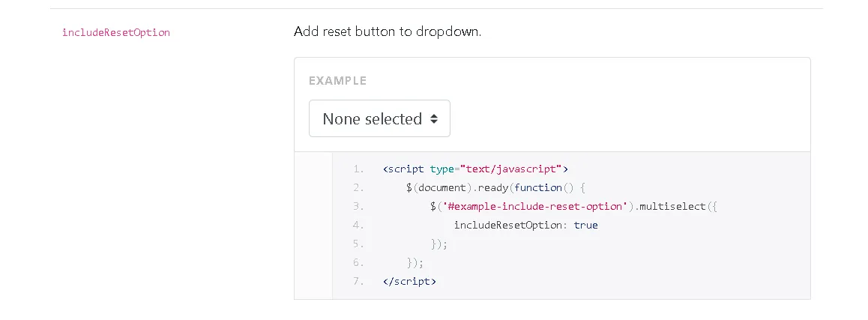Select line number 6 in the code block

pyautogui.click(x=358, y=262)
